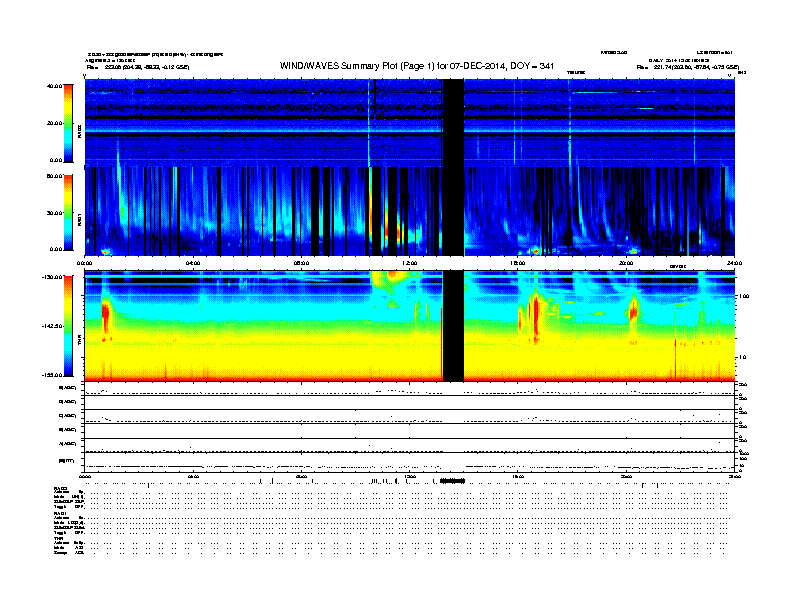Click the RAD2 vertical axis label
Screen dimensions: 792x612
(x=80, y=132)
